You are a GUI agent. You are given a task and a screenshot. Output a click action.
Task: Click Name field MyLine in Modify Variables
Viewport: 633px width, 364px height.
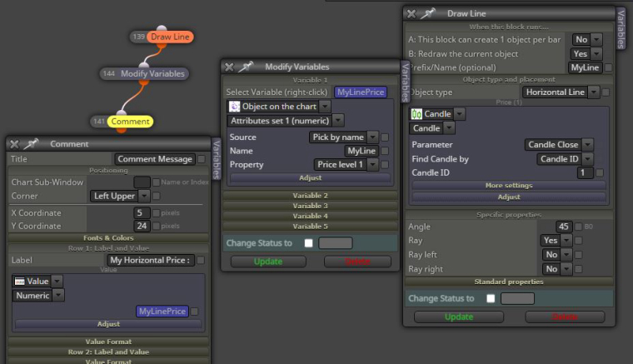click(361, 151)
